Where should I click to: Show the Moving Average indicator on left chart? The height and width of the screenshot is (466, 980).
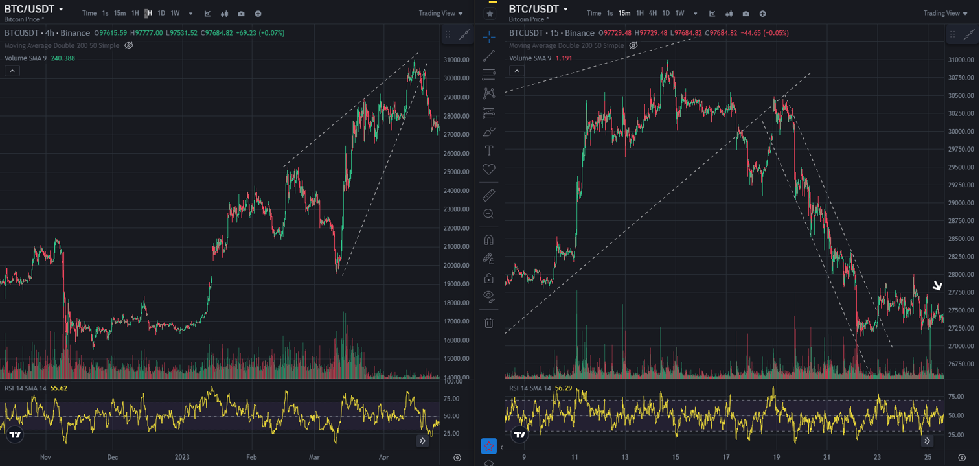(128, 45)
